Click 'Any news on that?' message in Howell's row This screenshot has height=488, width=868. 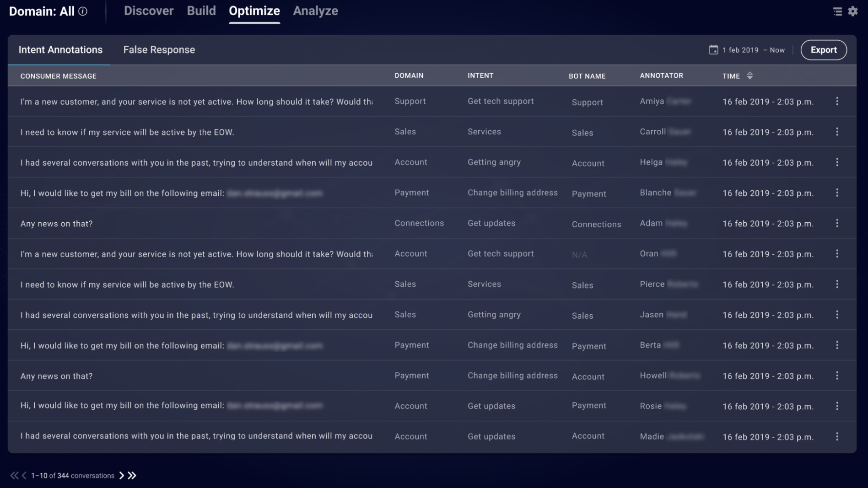tap(56, 376)
